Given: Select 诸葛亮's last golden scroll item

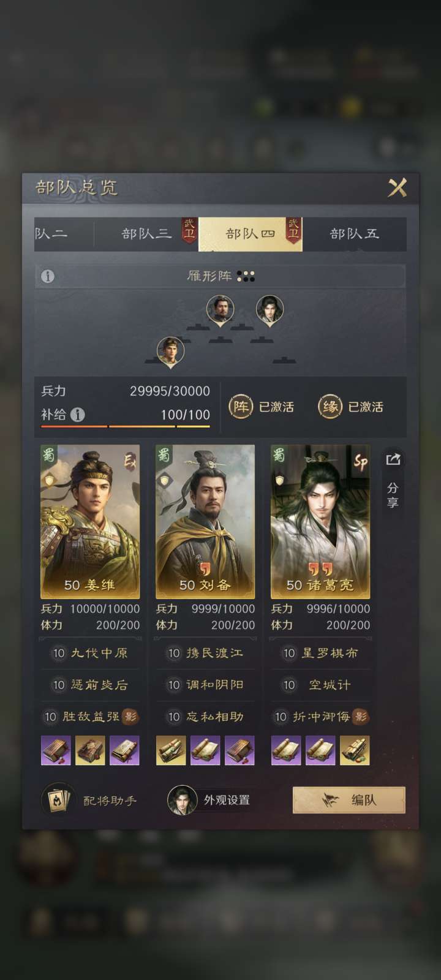Looking at the screenshot, I should 355,750.
